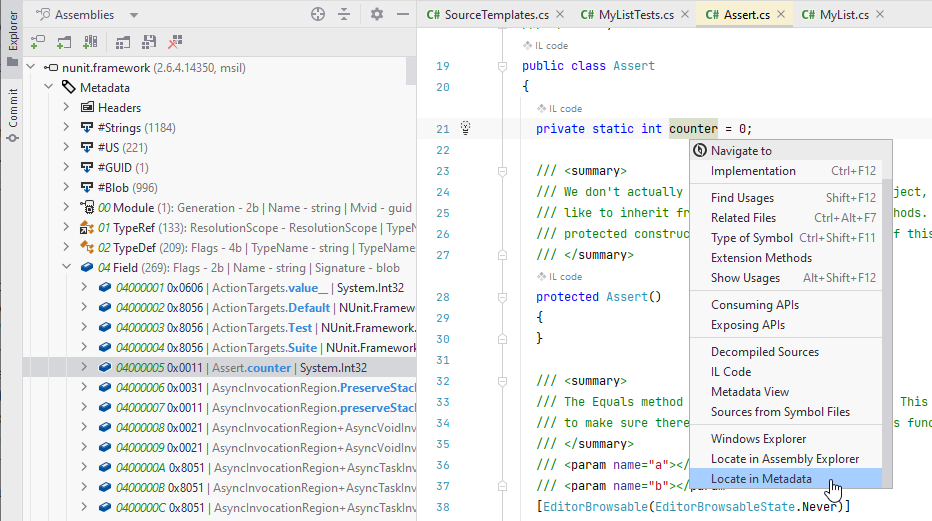
Task: Hide the Assemblies panel with minimize dash
Action: (401, 14)
